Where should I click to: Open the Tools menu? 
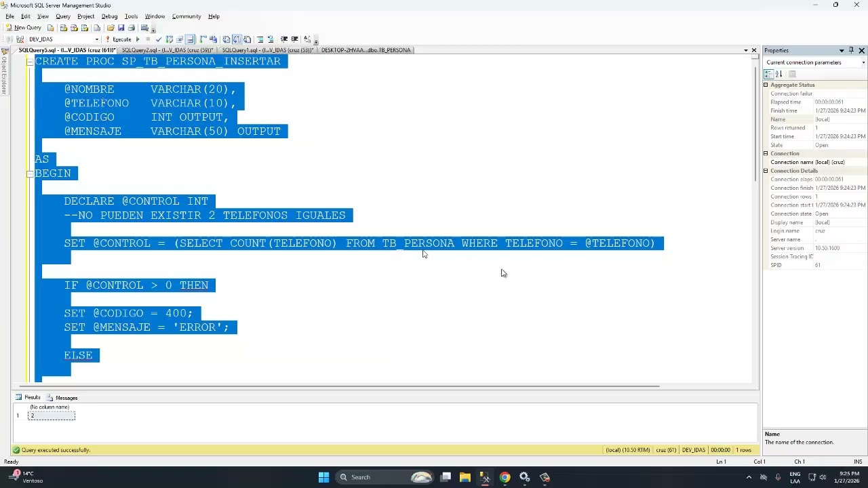[131, 16]
